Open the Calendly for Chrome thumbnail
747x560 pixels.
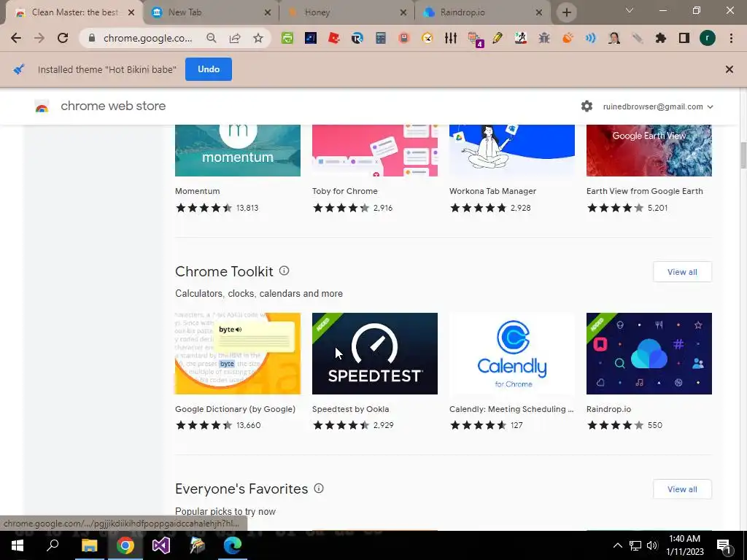click(512, 354)
